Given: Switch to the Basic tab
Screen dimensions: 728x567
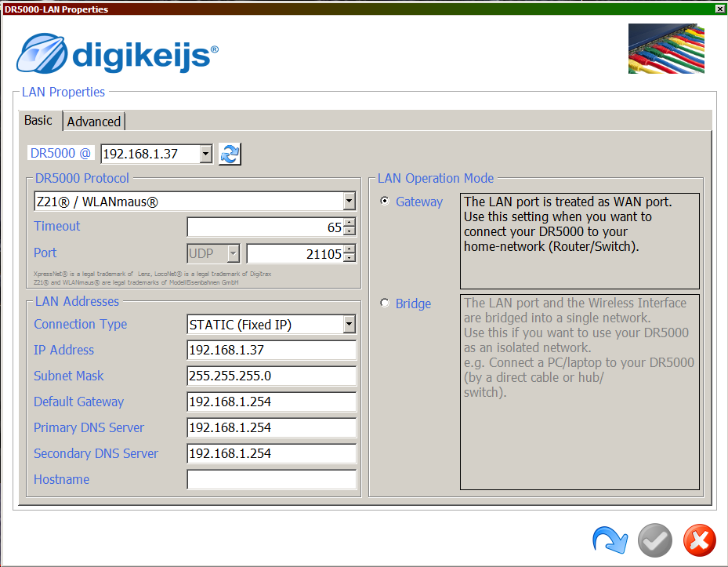Looking at the screenshot, I should (x=38, y=120).
